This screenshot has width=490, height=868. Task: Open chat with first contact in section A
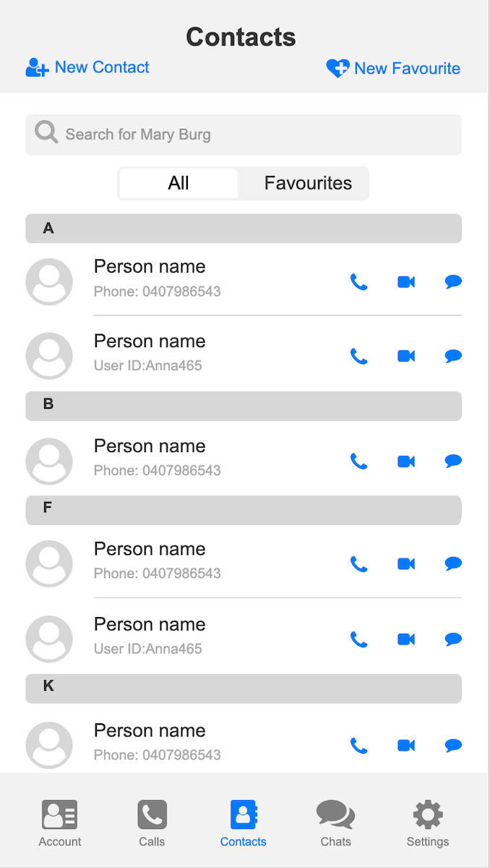[453, 282]
